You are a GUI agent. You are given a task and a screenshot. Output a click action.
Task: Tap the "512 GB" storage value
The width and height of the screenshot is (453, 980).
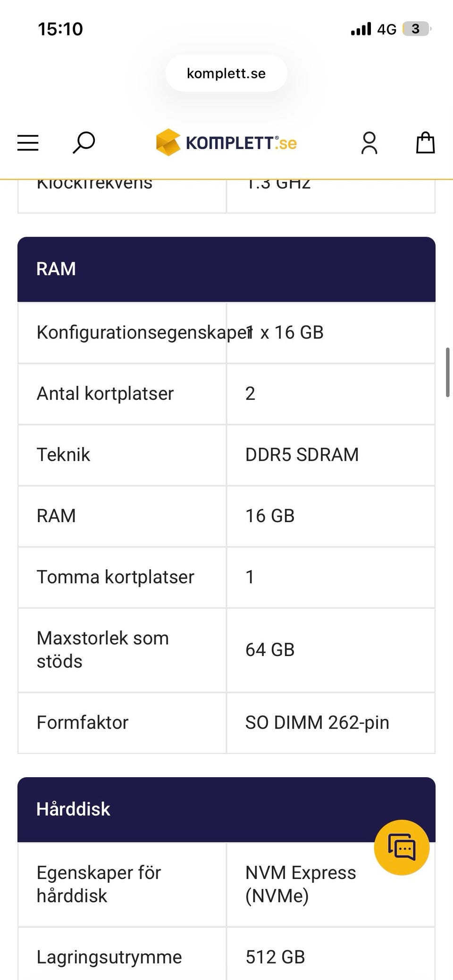[275, 957]
